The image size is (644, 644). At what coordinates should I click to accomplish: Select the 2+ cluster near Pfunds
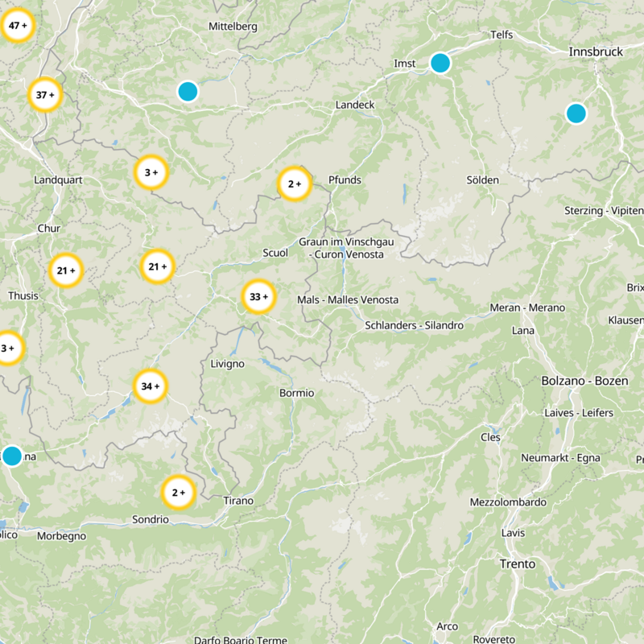coord(291,184)
